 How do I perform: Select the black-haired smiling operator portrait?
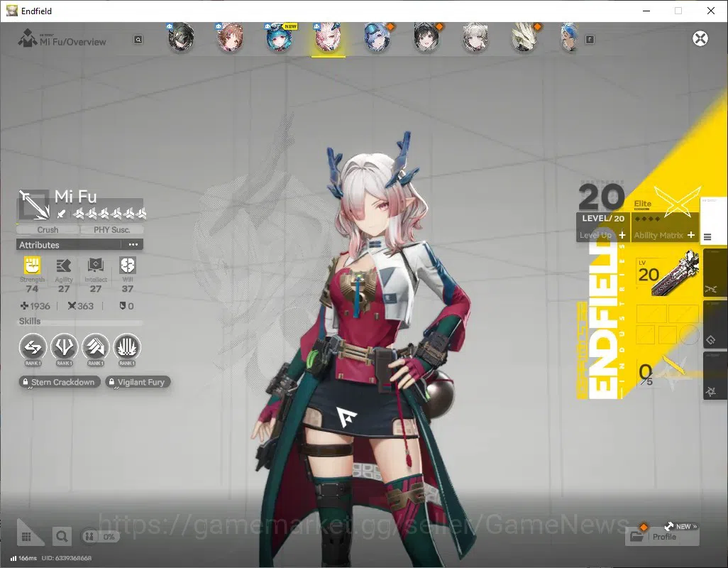click(x=426, y=38)
